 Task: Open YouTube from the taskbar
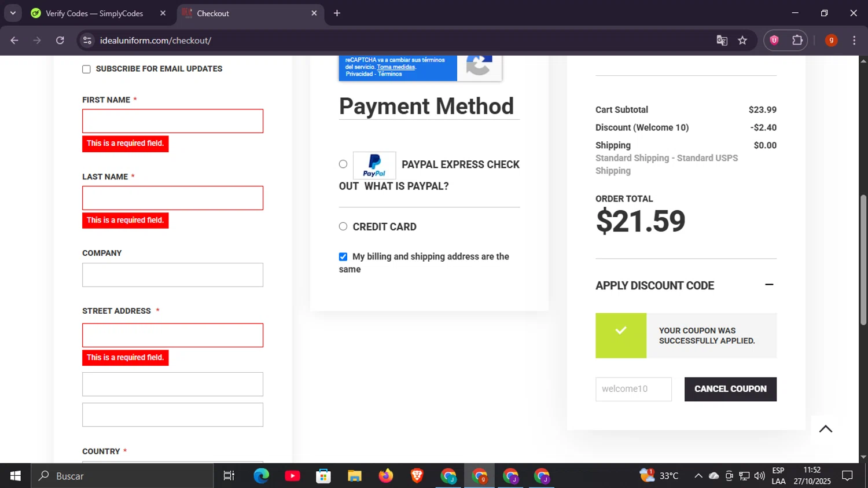[292, 476]
